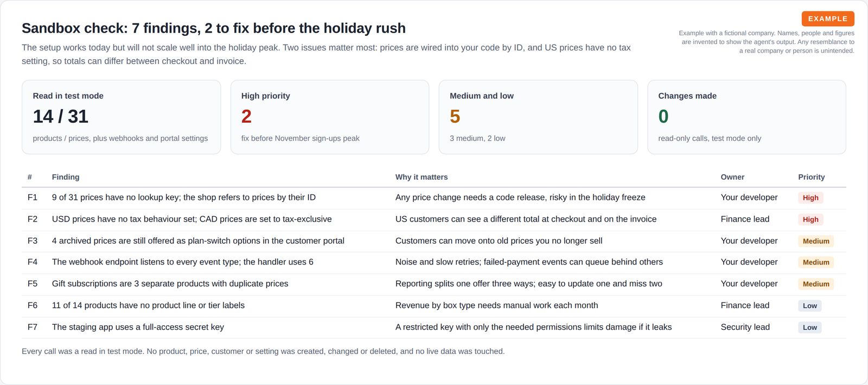
Task: Sort by the Owner column header
Action: tap(732, 177)
